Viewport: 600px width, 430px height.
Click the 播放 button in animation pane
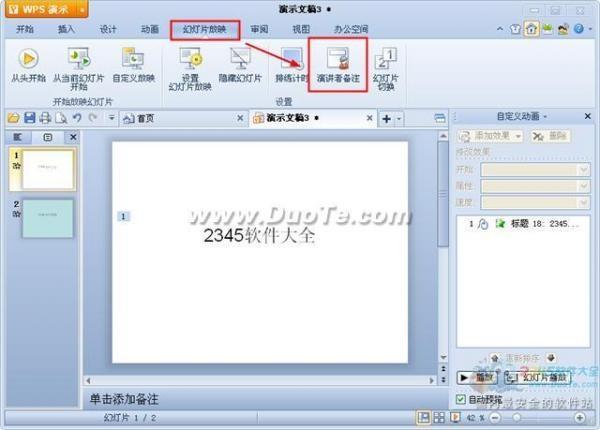pos(476,378)
